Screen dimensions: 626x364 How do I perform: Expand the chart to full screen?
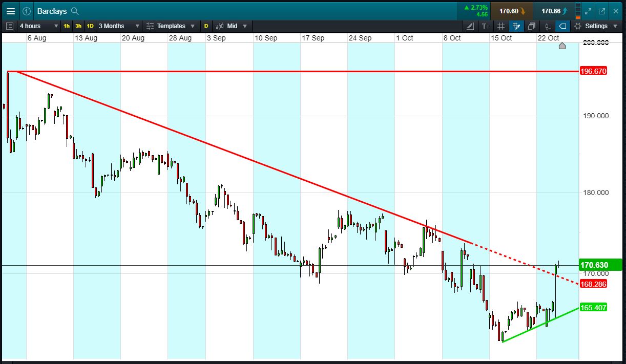pos(588,11)
